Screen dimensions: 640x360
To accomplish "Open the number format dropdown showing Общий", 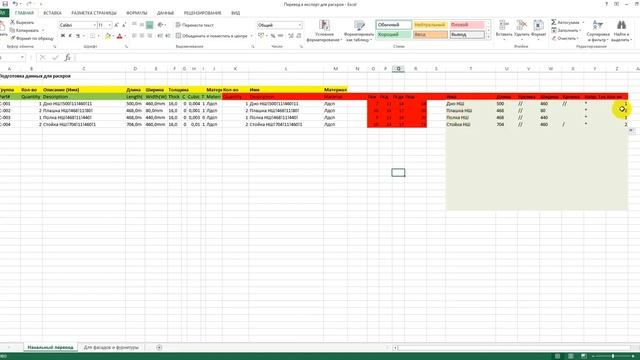I will pyautogui.click(x=300, y=25).
